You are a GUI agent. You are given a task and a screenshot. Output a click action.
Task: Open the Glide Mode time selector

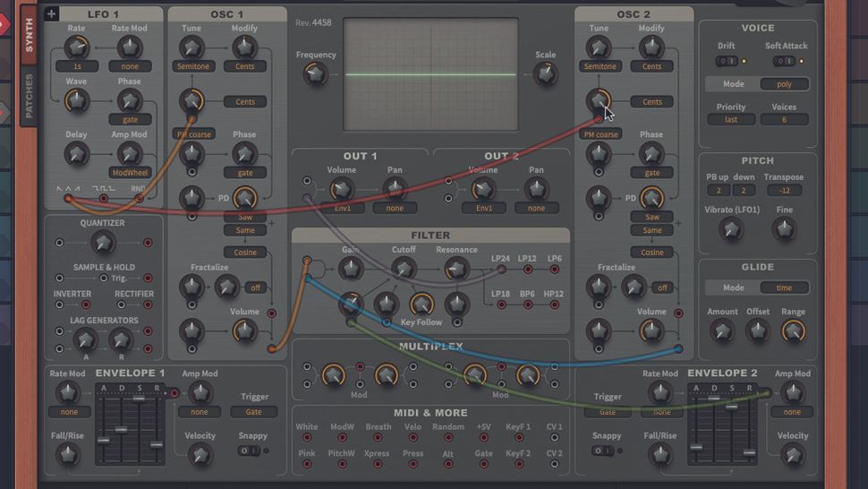784,288
